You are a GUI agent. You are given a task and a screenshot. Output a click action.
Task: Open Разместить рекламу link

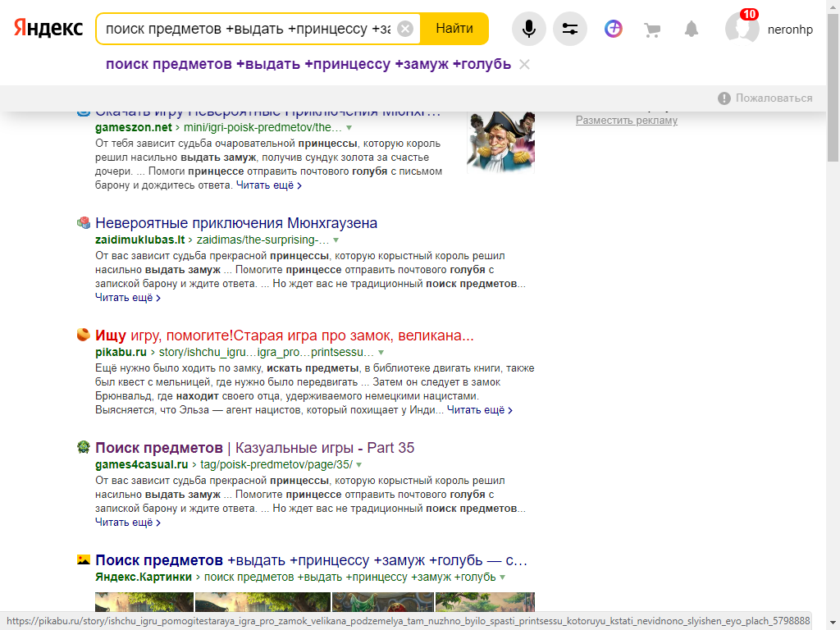[x=626, y=120]
